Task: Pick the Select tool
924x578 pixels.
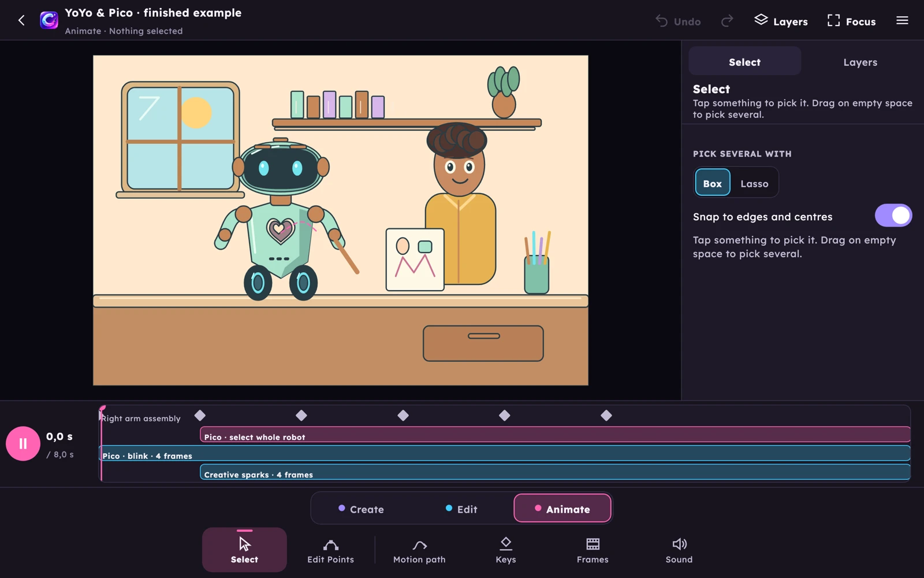Action: (x=244, y=549)
